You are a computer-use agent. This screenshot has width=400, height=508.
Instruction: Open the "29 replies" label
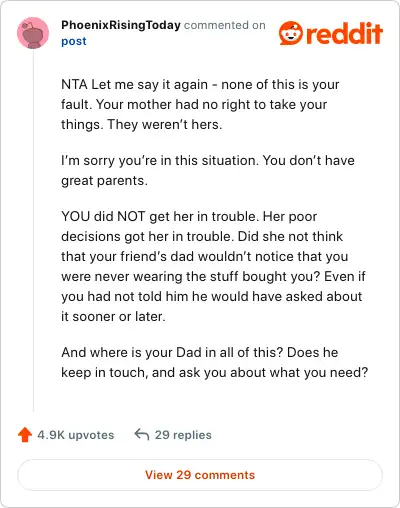click(x=183, y=435)
